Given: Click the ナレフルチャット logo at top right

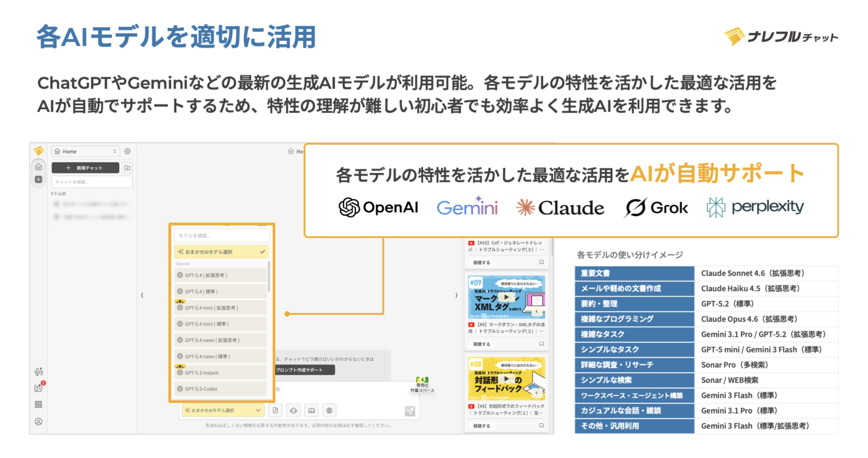Looking at the screenshot, I should click(781, 36).
